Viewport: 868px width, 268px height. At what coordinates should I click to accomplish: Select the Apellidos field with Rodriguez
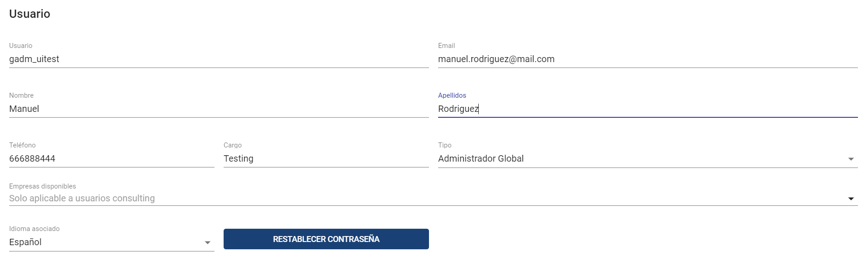click(648, 109)
